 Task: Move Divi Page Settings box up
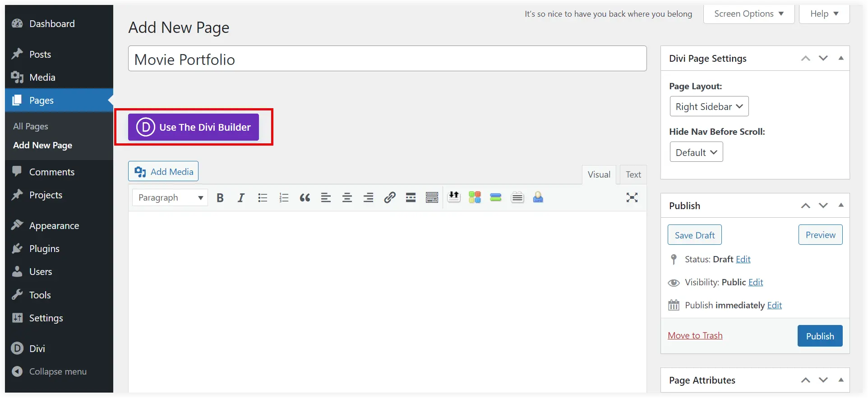click(x=806, y=59)
